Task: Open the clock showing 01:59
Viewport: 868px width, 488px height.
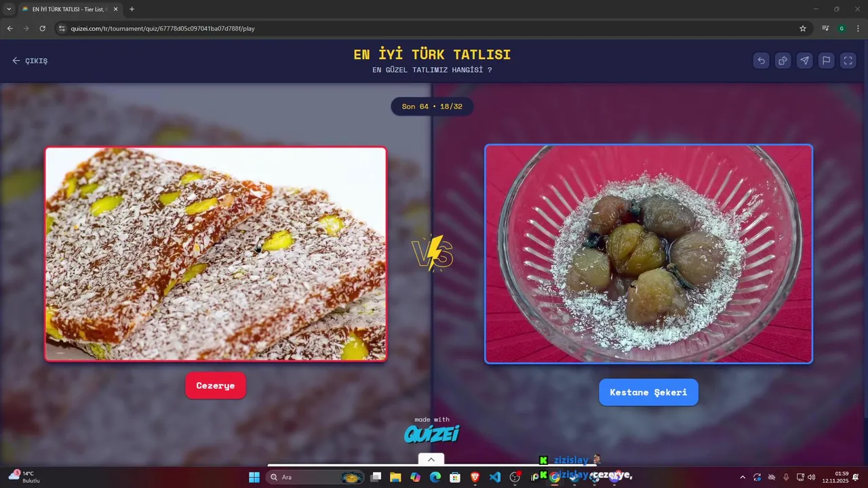Action: (835, 477)
